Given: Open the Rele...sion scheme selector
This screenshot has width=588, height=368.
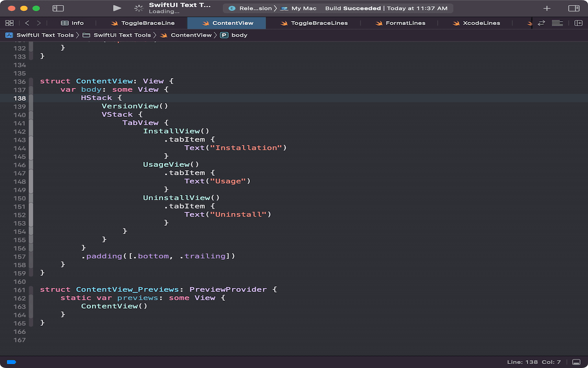Looking at the screenshot, I should click(251, 8).
